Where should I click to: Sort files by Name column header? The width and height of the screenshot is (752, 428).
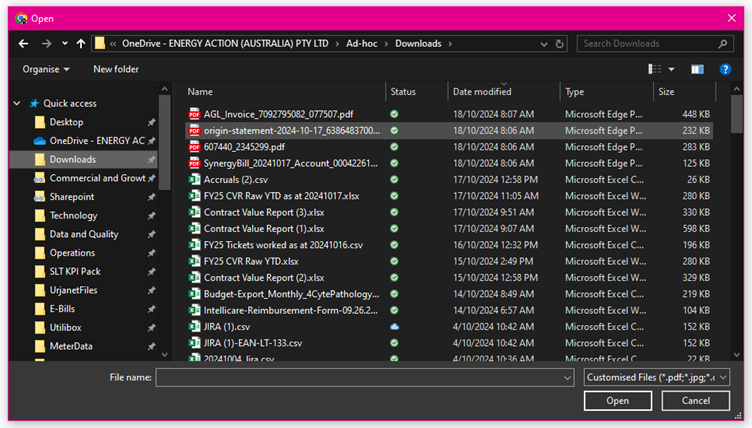pyautogui.click(x=200, y=91)
